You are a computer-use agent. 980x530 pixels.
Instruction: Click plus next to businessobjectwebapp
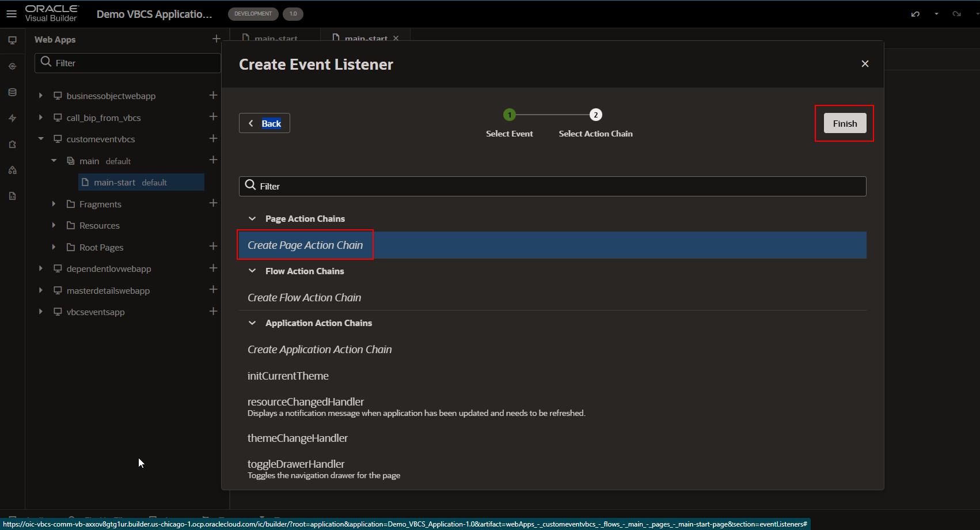coord(213,95)
